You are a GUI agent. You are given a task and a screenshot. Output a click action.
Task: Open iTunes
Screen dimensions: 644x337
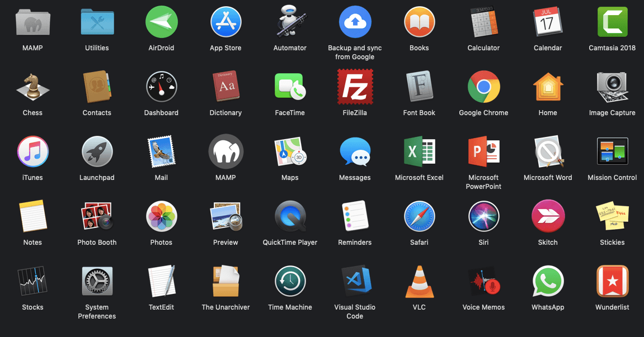pos(32,151)
